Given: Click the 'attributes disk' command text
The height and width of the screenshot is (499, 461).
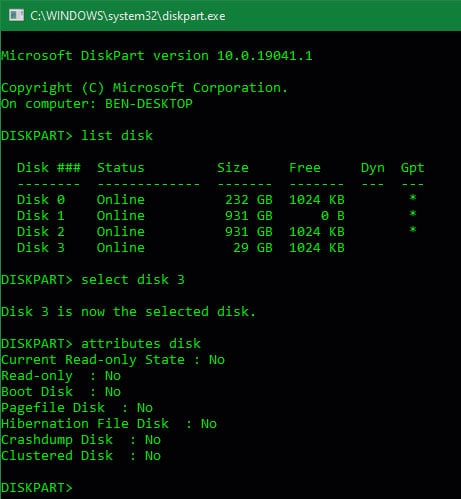Looking at the screenshot, I should (141, 344).
